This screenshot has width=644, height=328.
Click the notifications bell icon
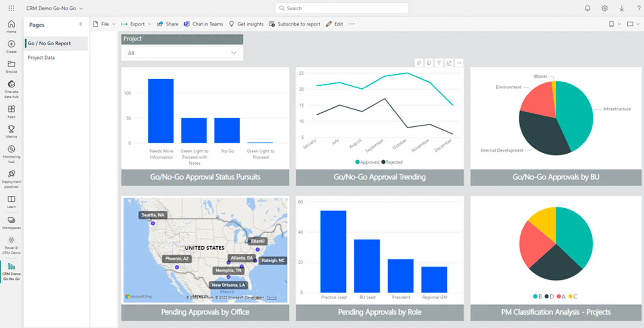point(587,8)
